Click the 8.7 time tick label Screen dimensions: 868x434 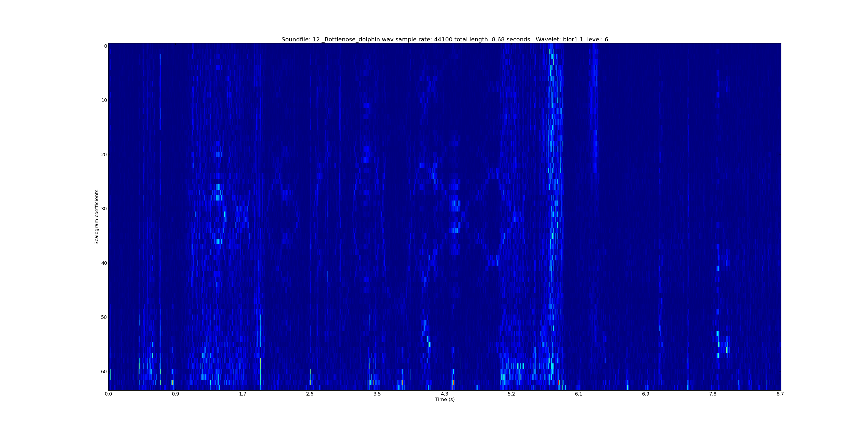tap(780, 394)
